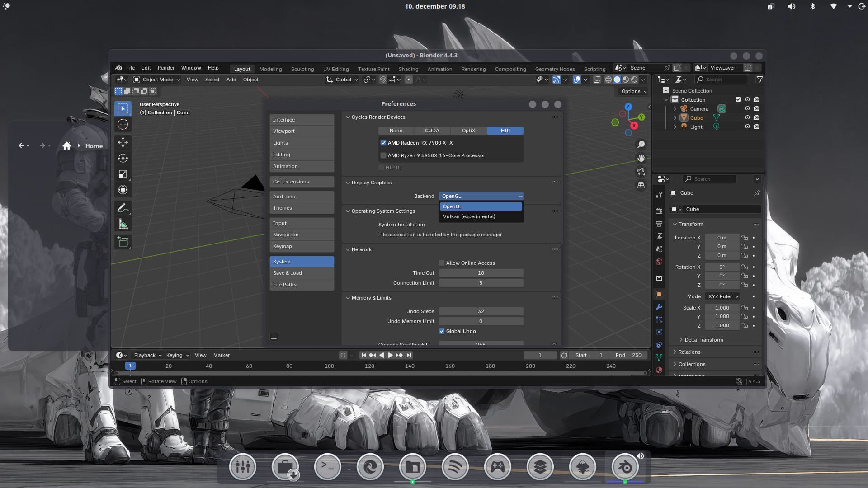Enable Allow Online Access checkbox
The image size is (868, 488).
coord(442,263)
